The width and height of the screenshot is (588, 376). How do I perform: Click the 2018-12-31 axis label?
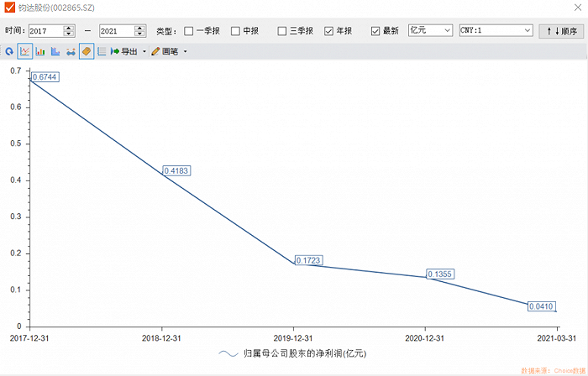pyautogui.click(x=161, y=338)
